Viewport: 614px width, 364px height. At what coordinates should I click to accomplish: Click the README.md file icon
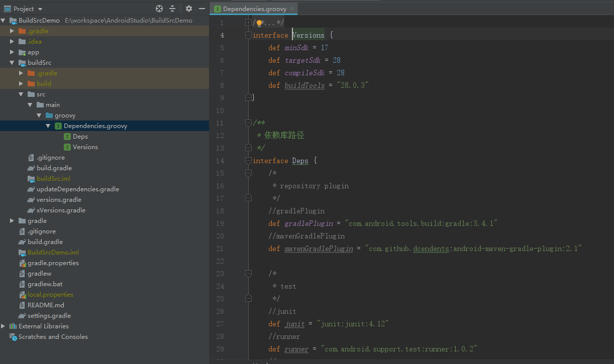(x=22, y=305)
